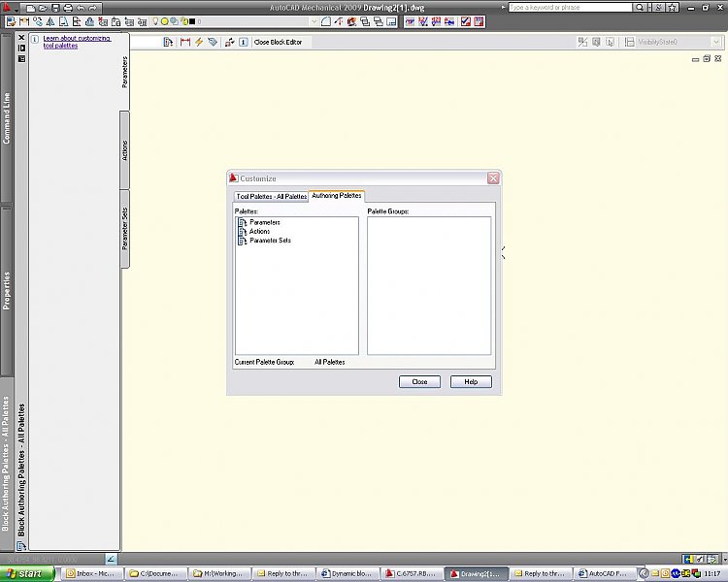Click the icon beside the status bar coordinates

click(x=111, y=560)
